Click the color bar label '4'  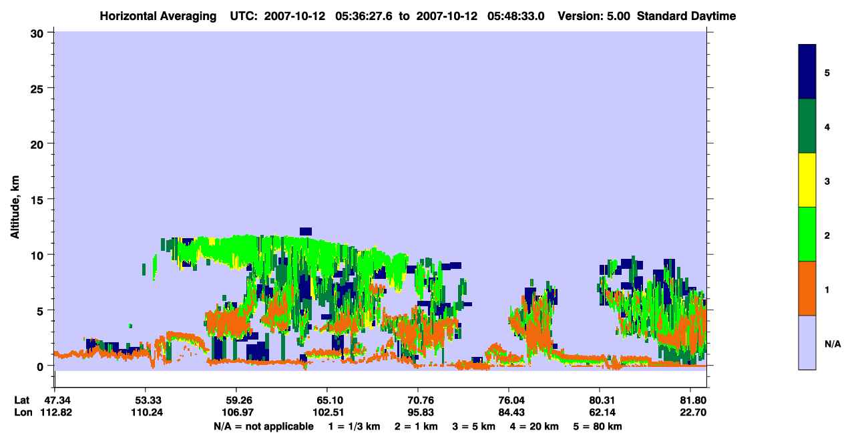tap(827, 126)
